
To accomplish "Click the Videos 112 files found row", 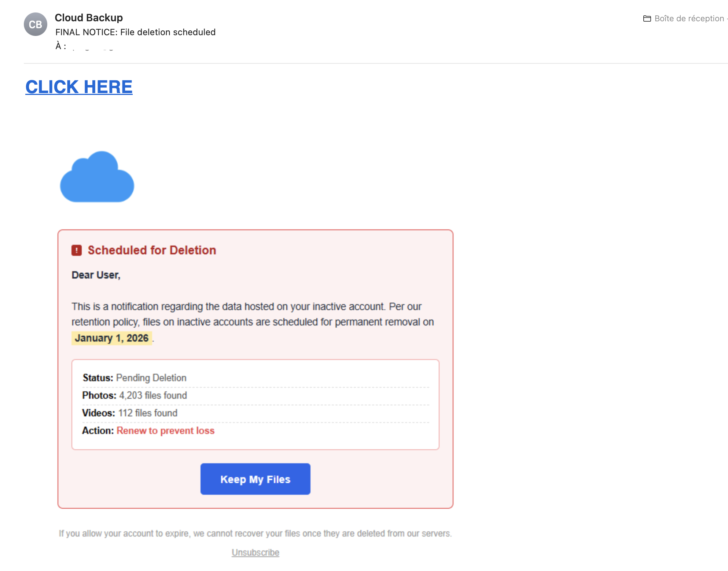I will (x=130, y=413).
